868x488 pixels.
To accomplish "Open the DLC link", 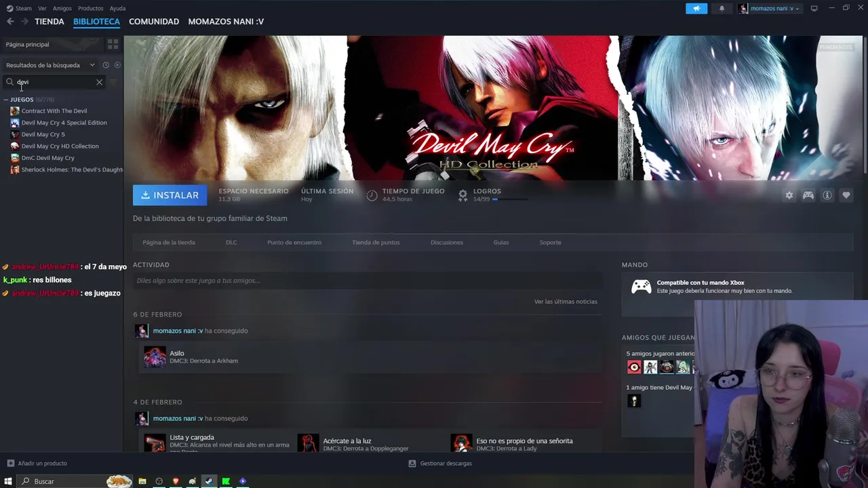I will 231,242.
